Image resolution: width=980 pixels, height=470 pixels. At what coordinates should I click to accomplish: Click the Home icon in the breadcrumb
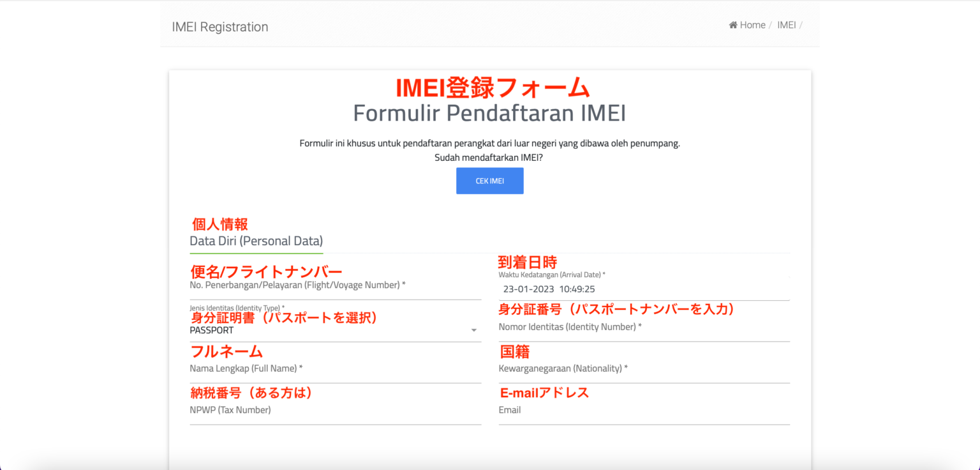click(x=733, y=26)
